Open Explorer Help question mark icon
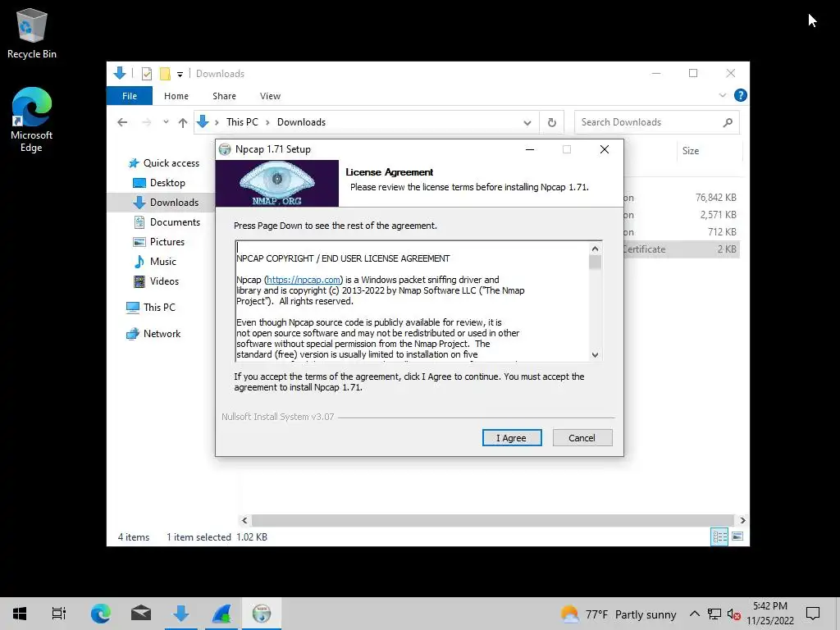The height and width of the screenshot is (630, 840). [x=741, y=95]
